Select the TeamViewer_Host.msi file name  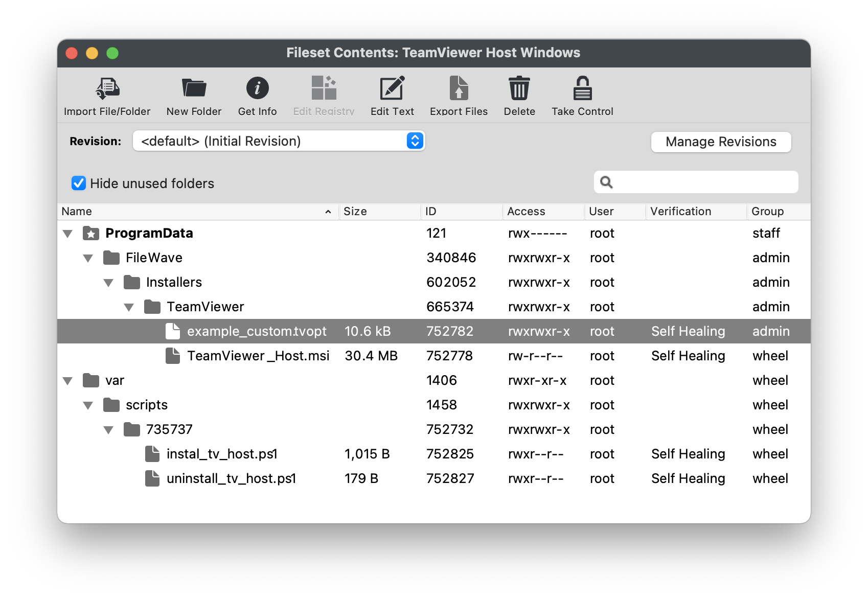click(258, 356)
